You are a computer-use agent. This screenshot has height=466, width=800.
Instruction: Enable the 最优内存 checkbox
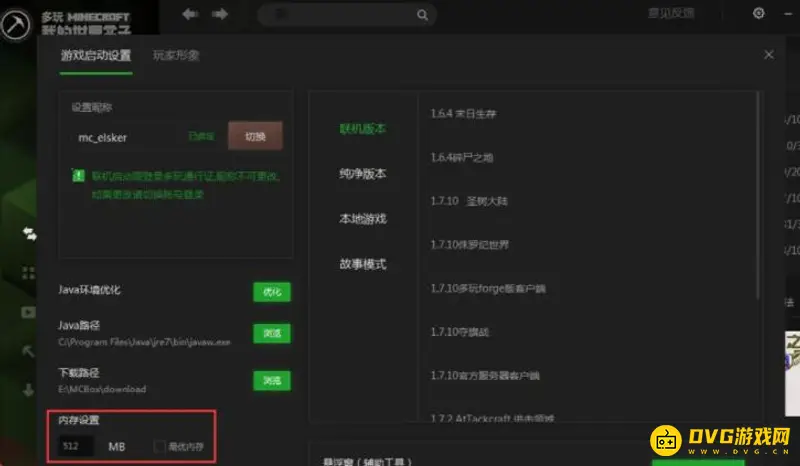point(160,445)
